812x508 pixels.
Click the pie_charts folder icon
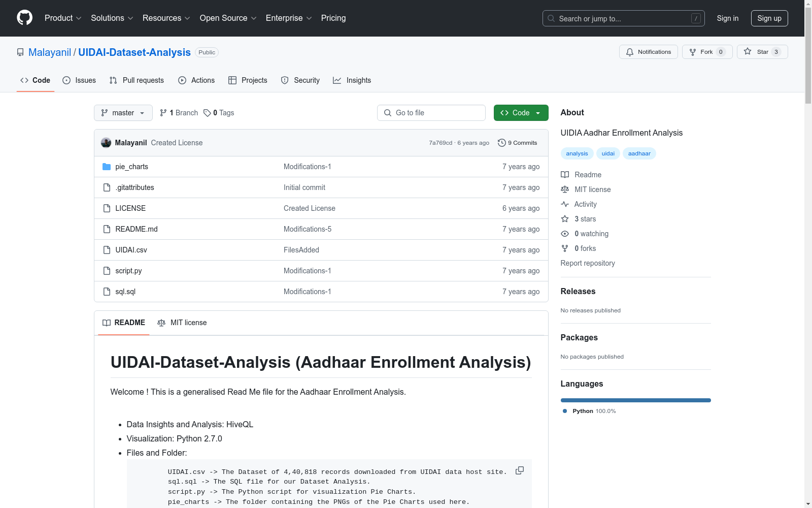coord(107,167)
